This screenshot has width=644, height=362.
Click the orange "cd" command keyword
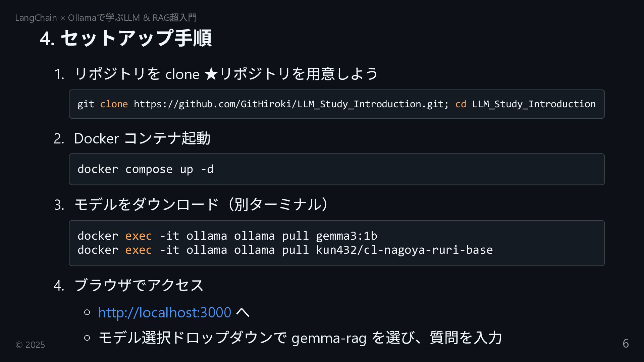click(x=461, y=104)
